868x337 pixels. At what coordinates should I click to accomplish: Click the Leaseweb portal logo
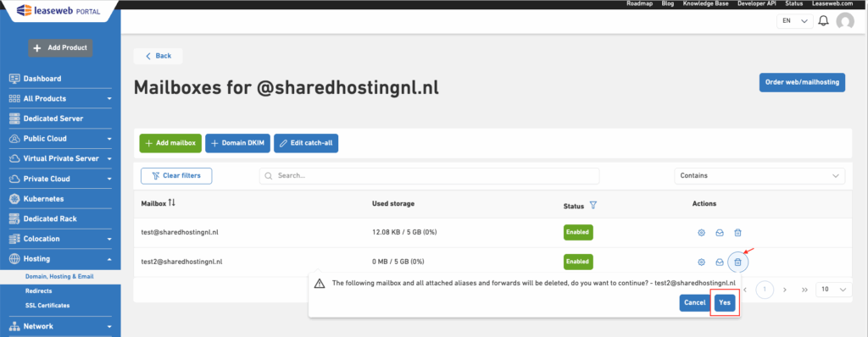[58, 11]
